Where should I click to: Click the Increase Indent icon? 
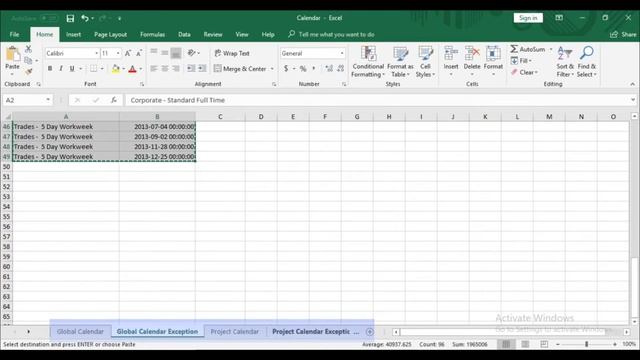pos(202,69)
